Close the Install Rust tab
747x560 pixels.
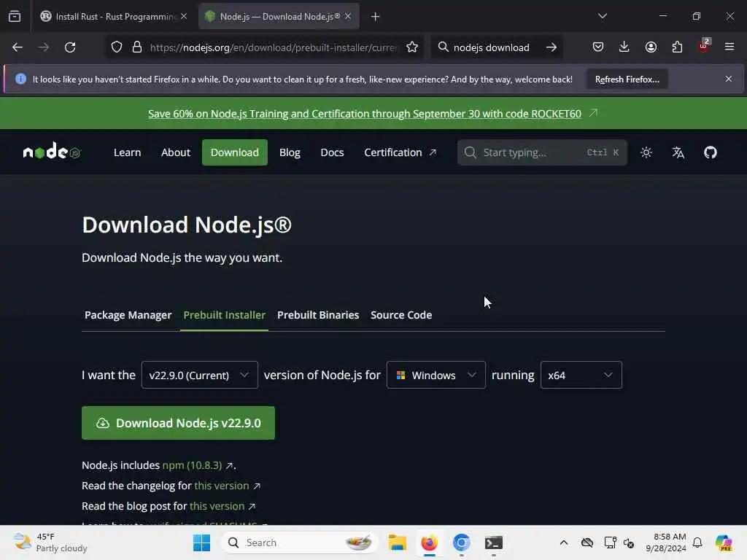(x=184, y=17)
